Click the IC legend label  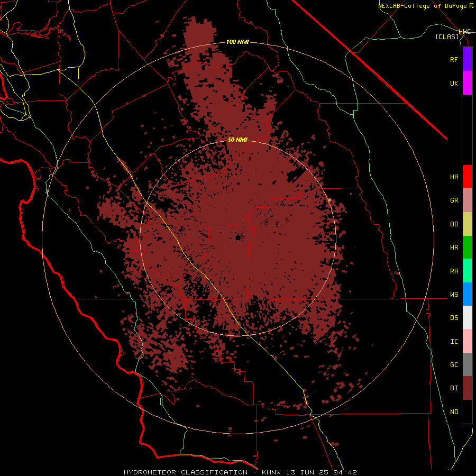point(454,342)
